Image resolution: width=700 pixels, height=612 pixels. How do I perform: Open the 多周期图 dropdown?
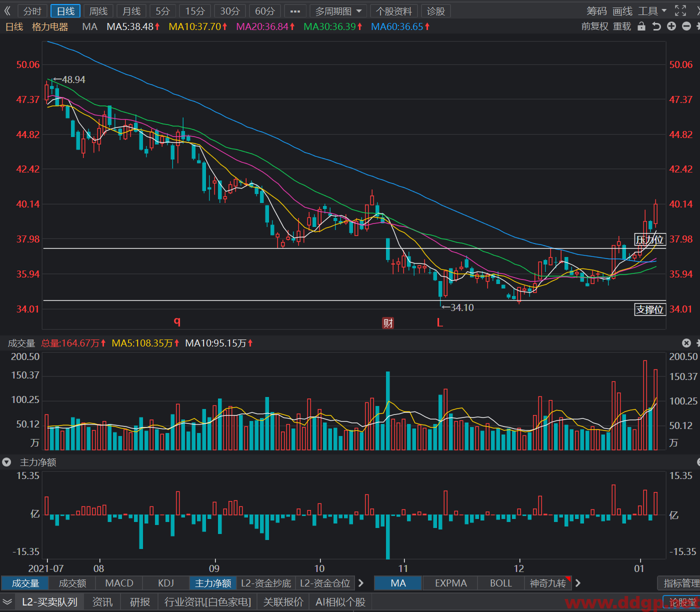[x=338, y=11]
